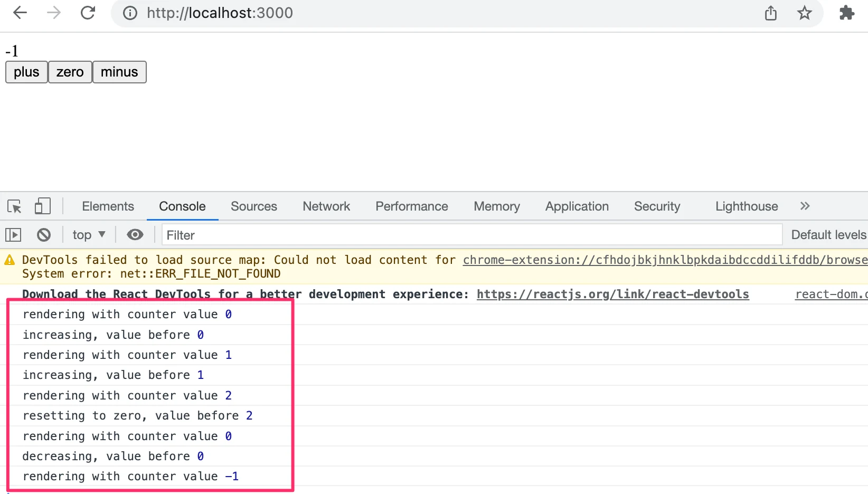Open the chrome-extension source map link
The width and height of the screenshot is (868, 494).
665,260
